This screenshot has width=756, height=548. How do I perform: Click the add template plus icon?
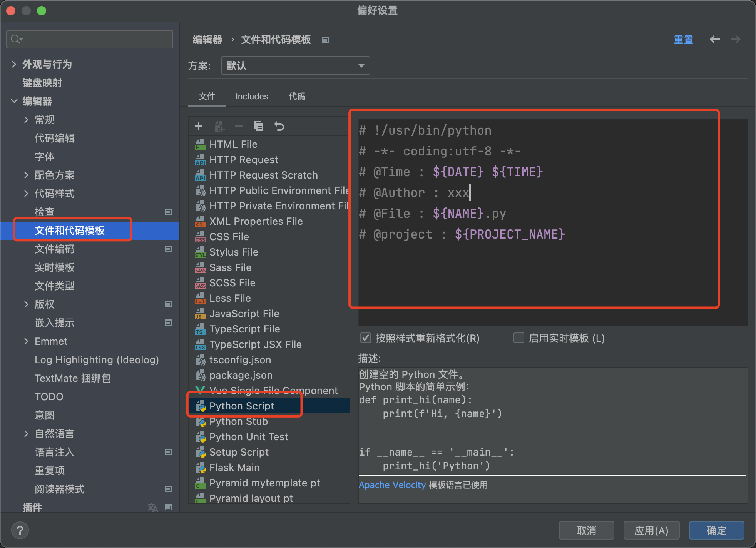[x=199, y=126]
